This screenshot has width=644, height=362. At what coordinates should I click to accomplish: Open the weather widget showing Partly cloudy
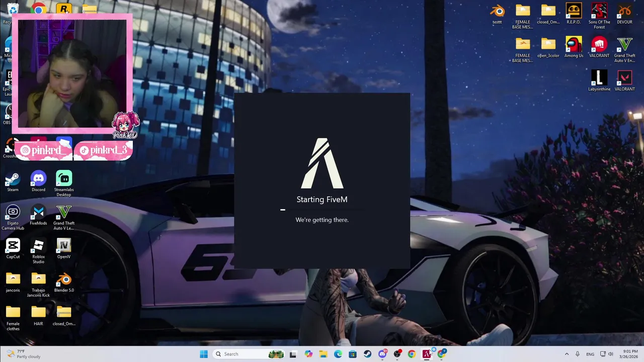[x=24, y=354]
